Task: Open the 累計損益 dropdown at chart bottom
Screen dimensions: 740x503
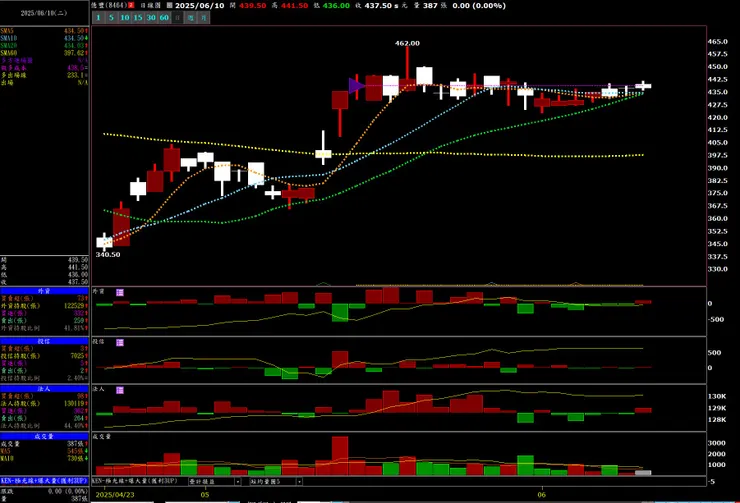Action: pyautogui.click(x=215, y=481)
